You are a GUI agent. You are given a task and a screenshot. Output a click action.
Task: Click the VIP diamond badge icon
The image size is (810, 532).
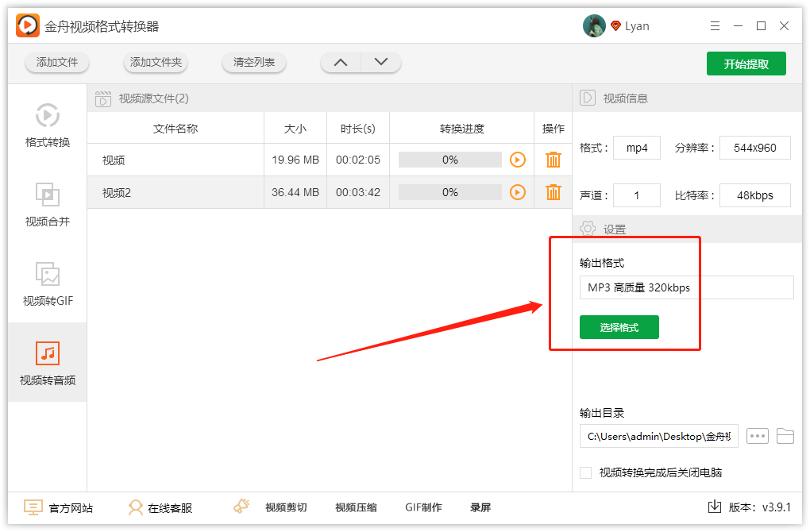point(615,25)
